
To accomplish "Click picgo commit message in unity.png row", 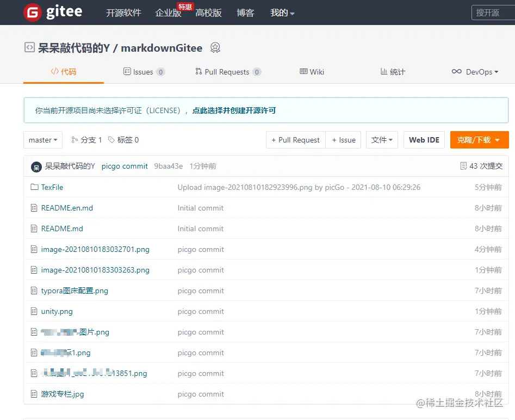I will [201, 311].
